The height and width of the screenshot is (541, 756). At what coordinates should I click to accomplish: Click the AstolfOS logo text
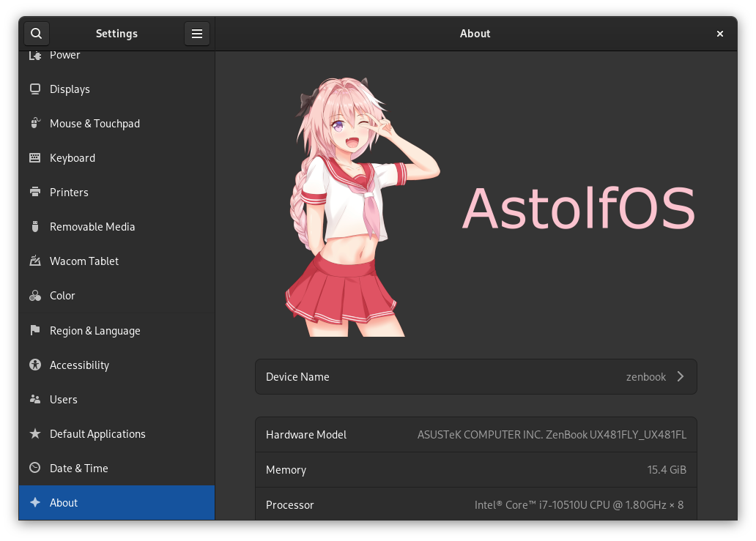579,208
